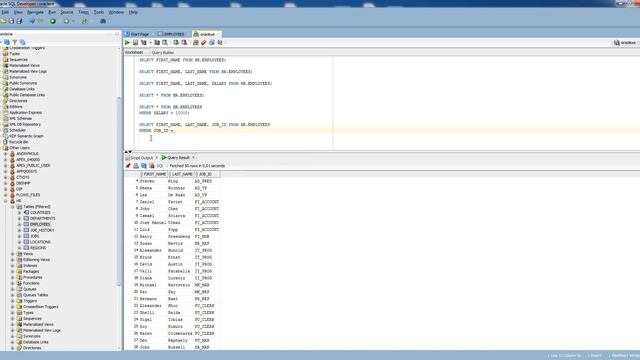Open the Help menu
640x360 pixels.
133,12
